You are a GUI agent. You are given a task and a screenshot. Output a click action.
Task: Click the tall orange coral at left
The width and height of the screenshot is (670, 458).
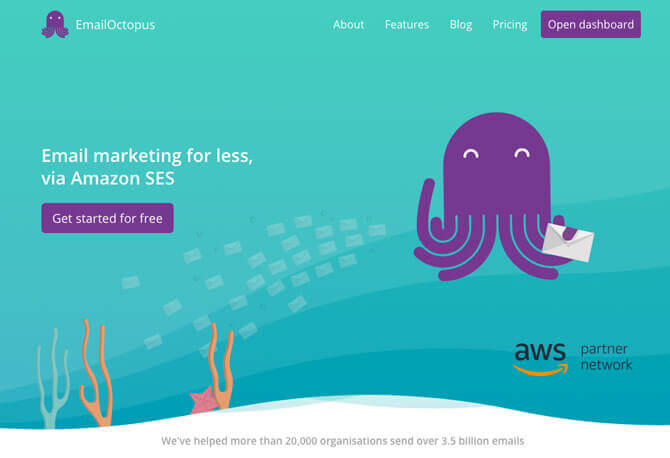pyautogui.click(x=97, y=373)
